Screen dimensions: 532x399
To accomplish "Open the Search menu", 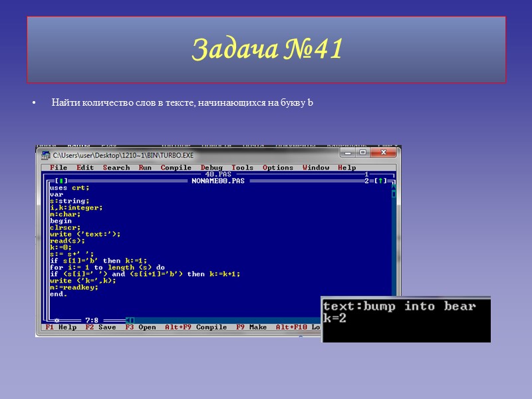I will pyautogui.click(x=116, y=168).
